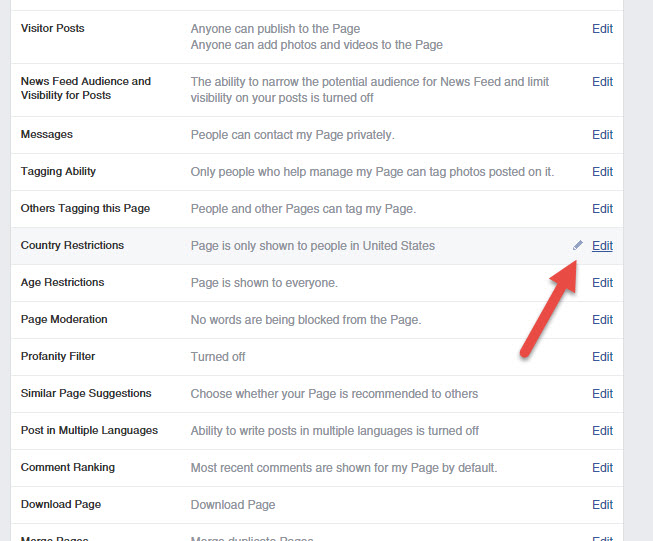The width and height of the screenshot is (653, 541).
Task: Click the Page Moderation label
Action: [64, 319]
